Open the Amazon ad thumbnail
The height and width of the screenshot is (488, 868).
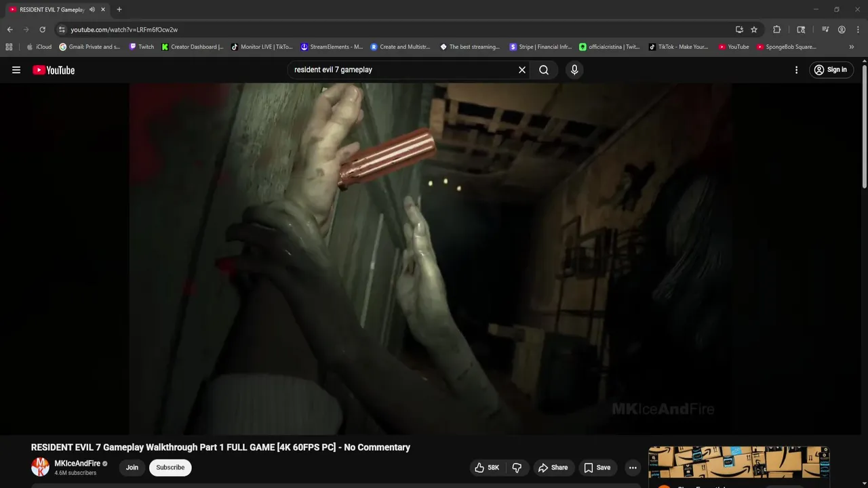pos(738,463)
